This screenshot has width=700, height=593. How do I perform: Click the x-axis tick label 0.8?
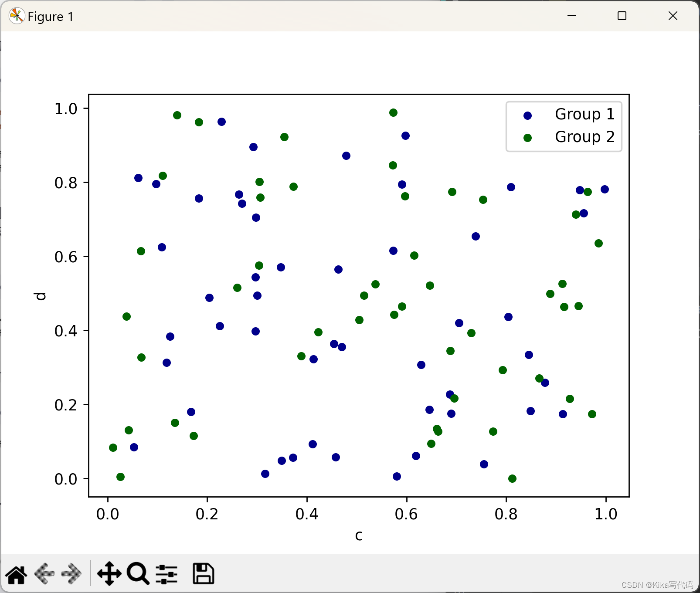[506, 514]
